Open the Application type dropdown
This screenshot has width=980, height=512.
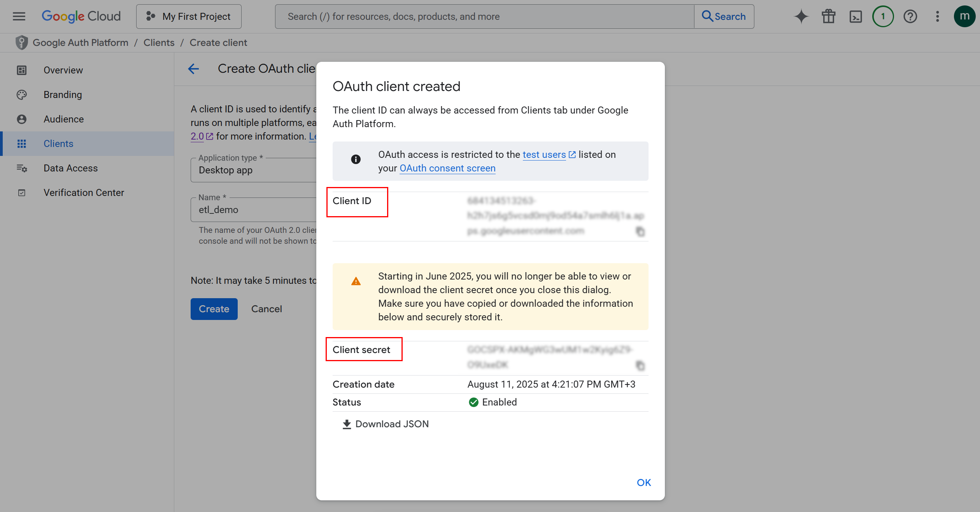(x=253, y=170)
